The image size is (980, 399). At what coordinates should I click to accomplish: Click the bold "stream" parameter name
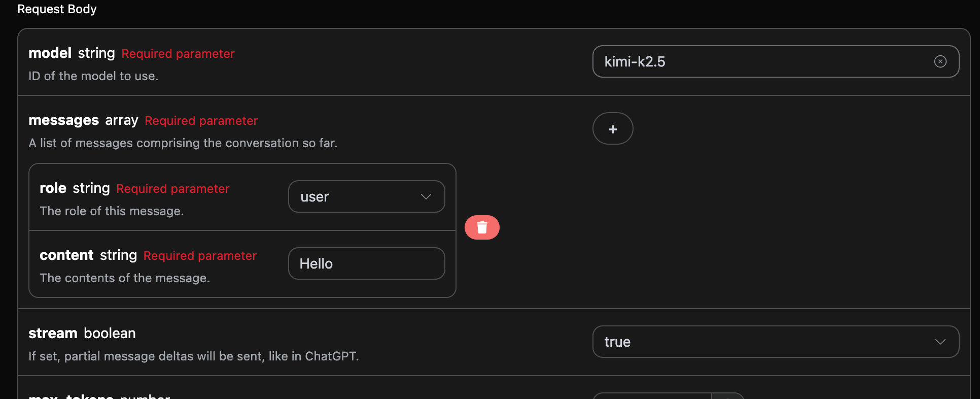coord(53,334)
